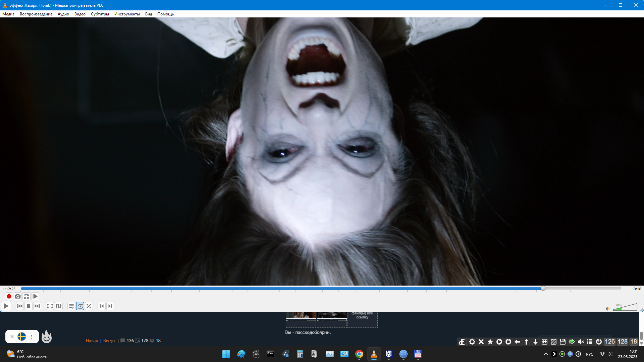Click the gear settings icon in bottom toolbar
This screenshot has width=644, height=362.
[472, 342]
